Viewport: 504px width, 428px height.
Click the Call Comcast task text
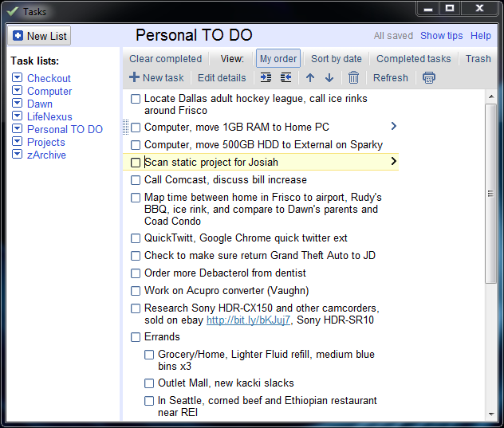click(226, 179)
